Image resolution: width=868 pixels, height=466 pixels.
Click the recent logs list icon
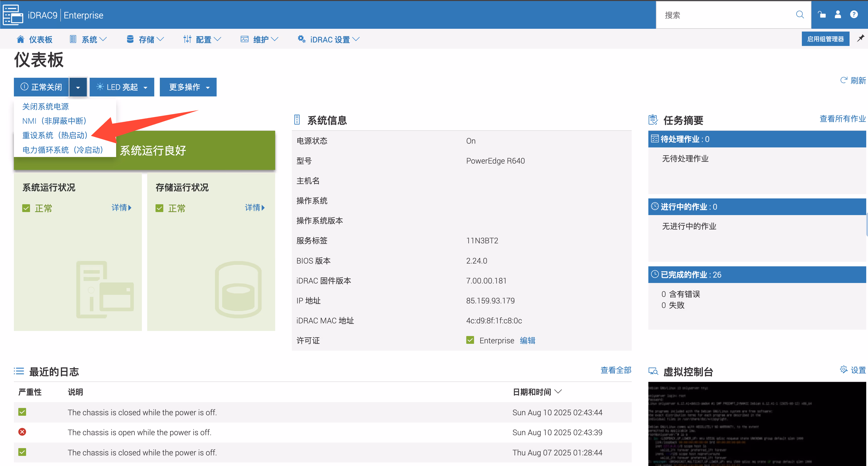coord(19,371)
